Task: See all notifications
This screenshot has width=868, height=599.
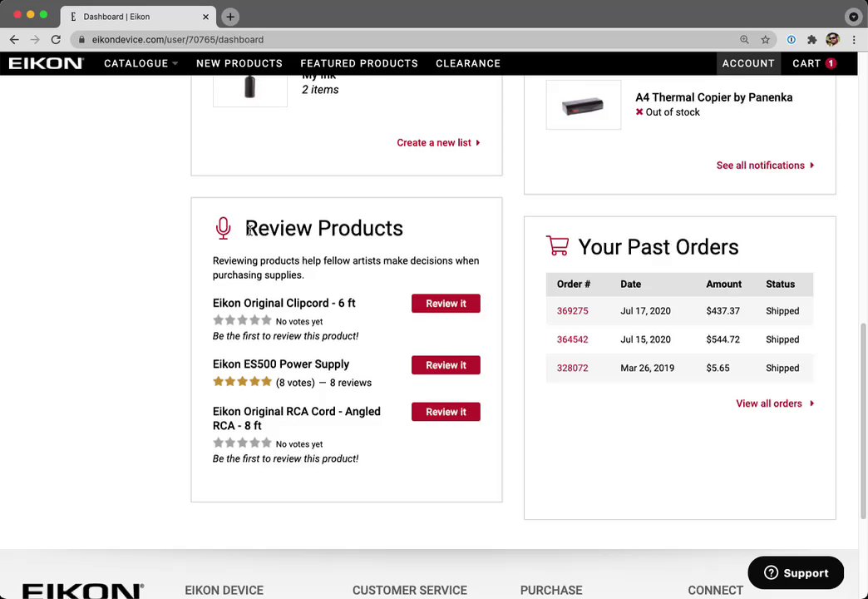Action: click(765, 165)
